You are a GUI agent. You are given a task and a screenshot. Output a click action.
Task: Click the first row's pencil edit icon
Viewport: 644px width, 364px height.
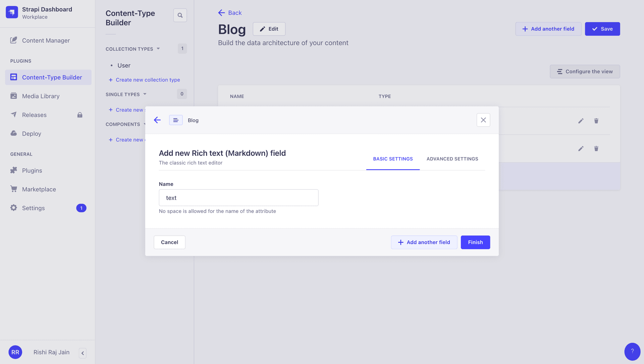click(581, 121)
